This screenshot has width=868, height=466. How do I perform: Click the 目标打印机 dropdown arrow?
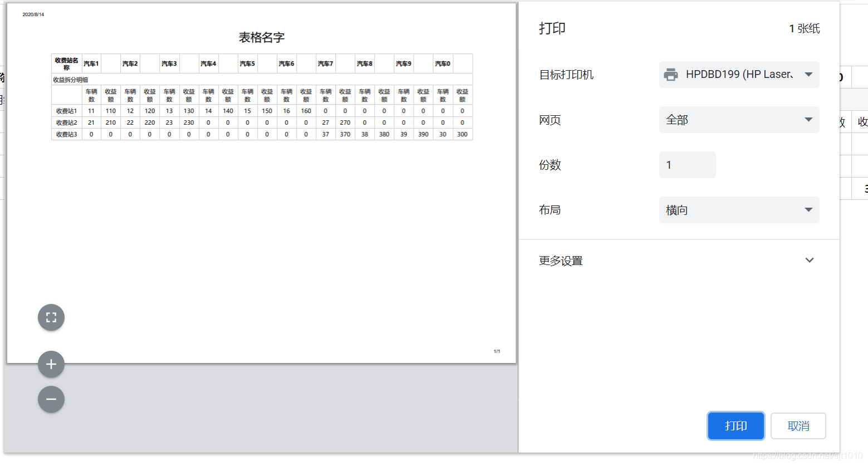[808, 74]
